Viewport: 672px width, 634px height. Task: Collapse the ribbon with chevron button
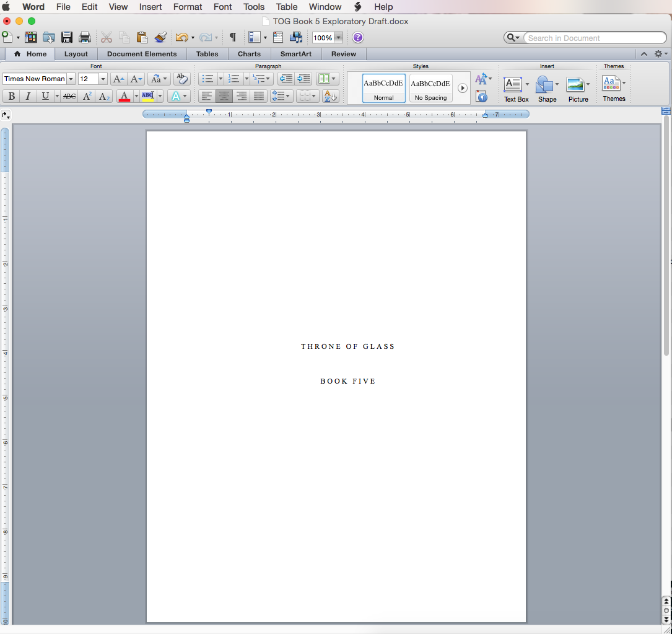(x=644, y=54)
